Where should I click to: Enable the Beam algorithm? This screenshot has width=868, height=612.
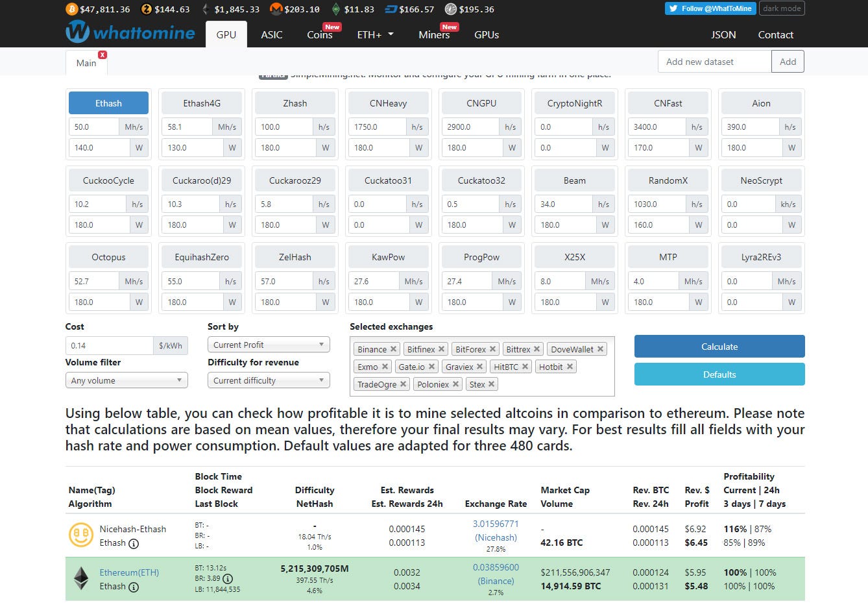pos(575,180)
